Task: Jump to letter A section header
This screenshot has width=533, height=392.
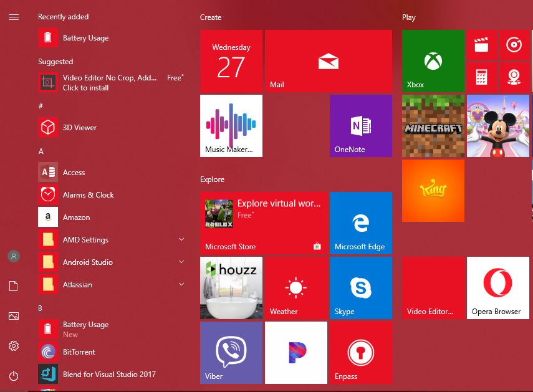Action: (x=41, y=151)
